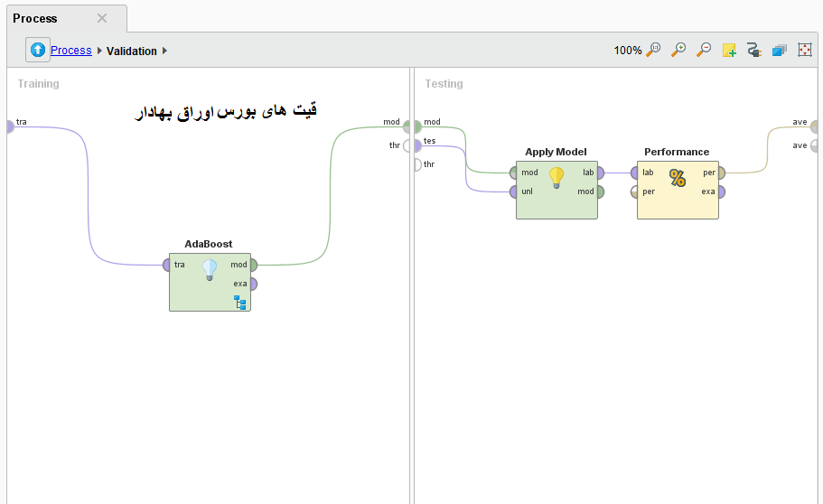Zoom in on the process canvas
Screen dimensions: 823x504
(x=678, y=51)
